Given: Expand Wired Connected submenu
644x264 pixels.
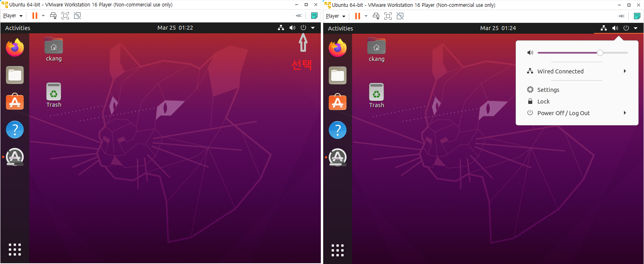Looking at the screenshot, I should [577, 71].
